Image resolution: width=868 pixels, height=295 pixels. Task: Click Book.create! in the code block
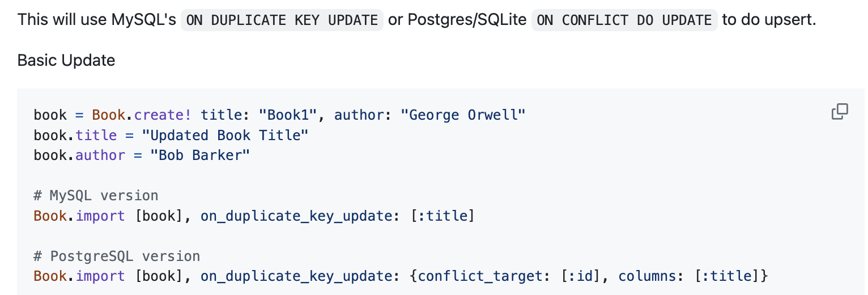142,115
